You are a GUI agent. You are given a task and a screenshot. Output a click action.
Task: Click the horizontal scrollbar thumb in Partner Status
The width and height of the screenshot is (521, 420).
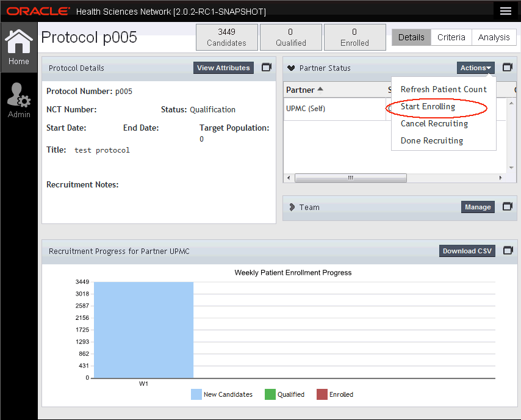pos(351,178)
